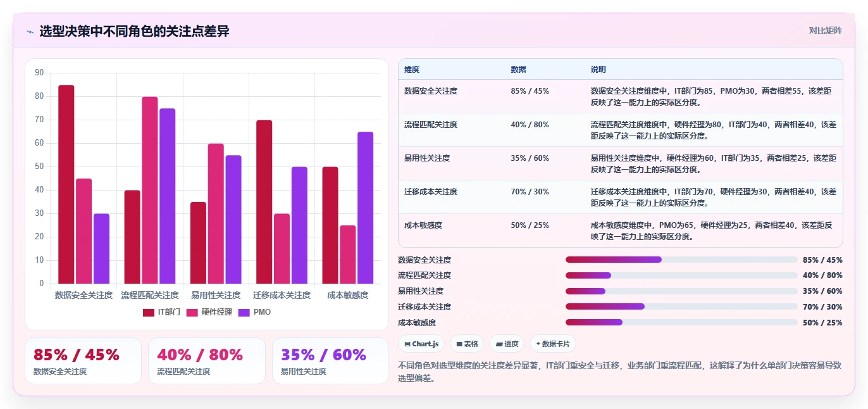The image size is (868, 409).
Task: Click the summary paragraph starting 不同角色对选型维度
Action: 620,372
